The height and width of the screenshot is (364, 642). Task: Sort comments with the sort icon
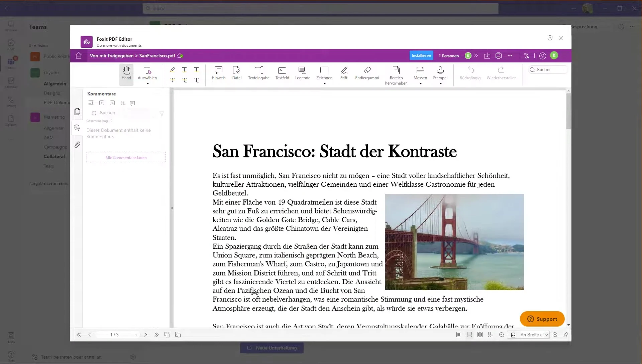[123, 103]
